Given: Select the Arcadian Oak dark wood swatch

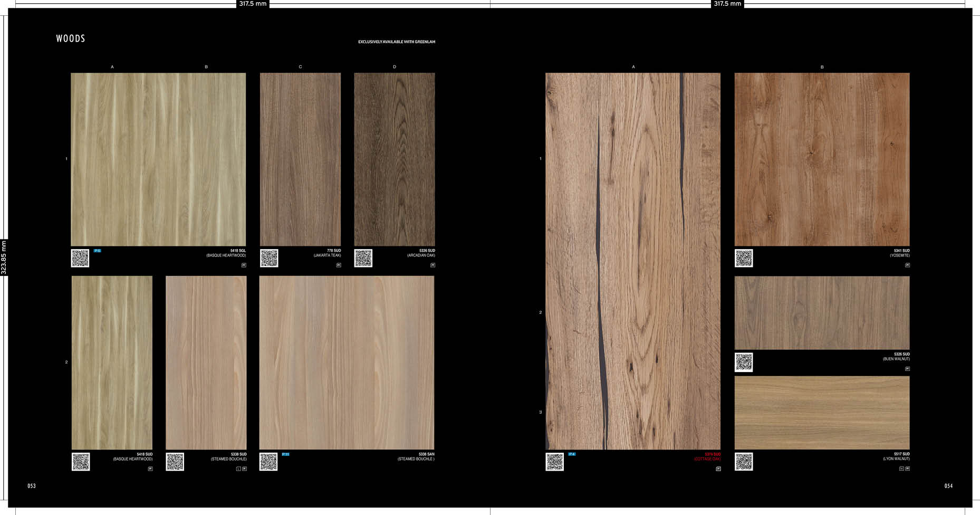Looking at the screenshot, I should pos(394,159).
